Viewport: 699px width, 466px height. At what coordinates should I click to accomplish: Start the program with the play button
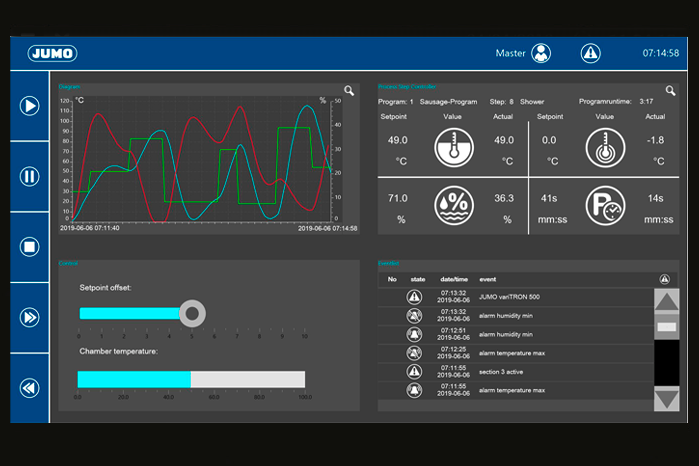pos(29,106)
